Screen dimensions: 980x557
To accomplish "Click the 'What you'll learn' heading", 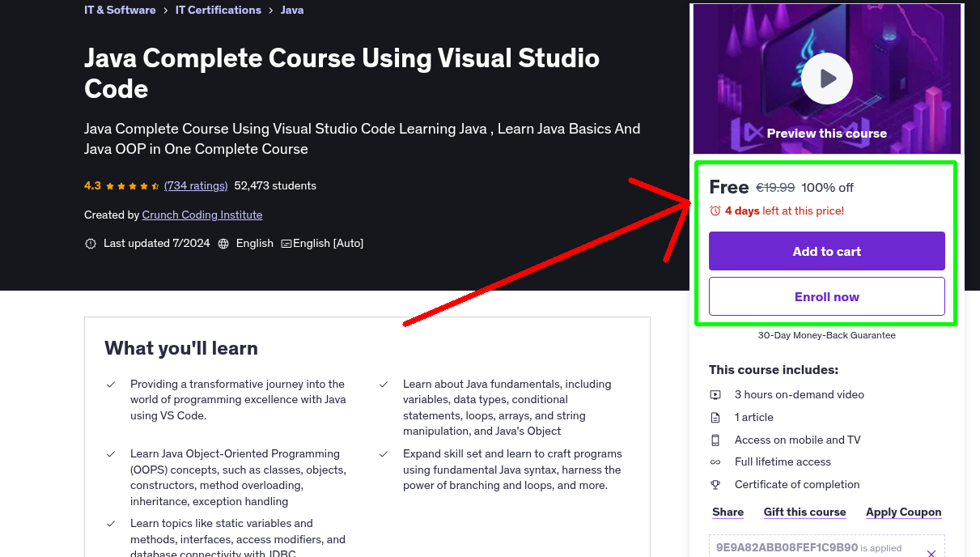I will pyautogui.click(x=181, y=348).
